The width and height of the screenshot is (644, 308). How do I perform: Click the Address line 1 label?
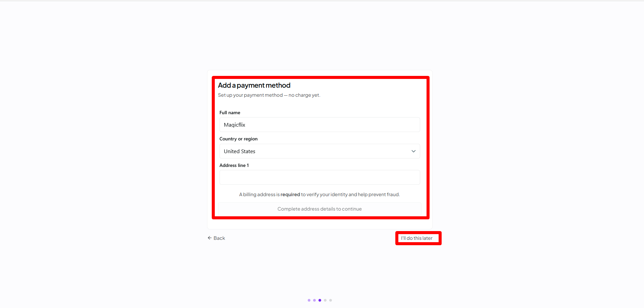click(234, 165)
